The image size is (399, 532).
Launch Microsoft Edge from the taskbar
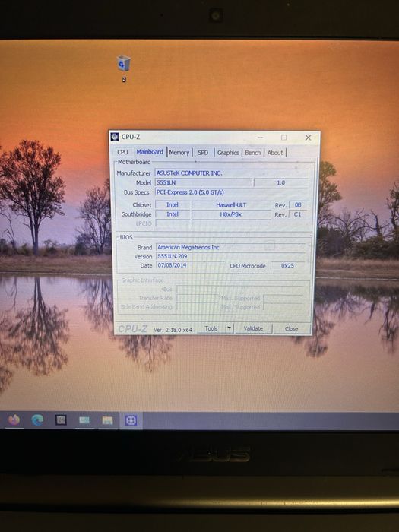pos(37,420)
